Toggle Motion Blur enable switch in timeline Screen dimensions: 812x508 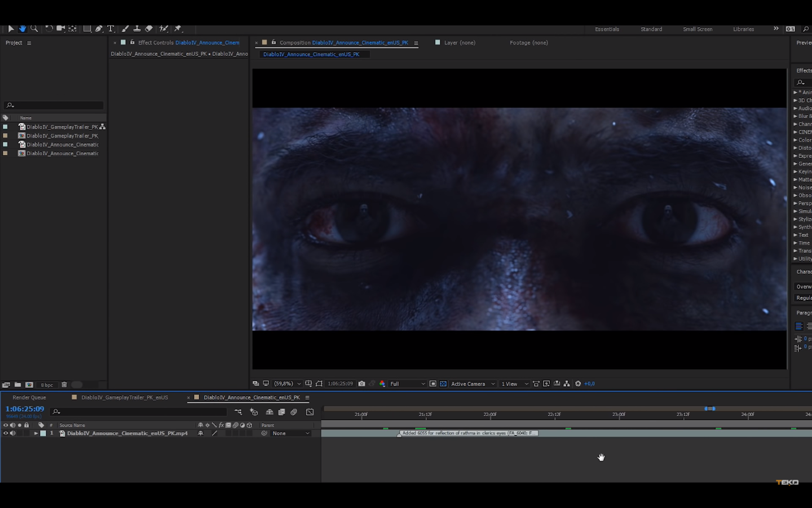tap(294, 412)
